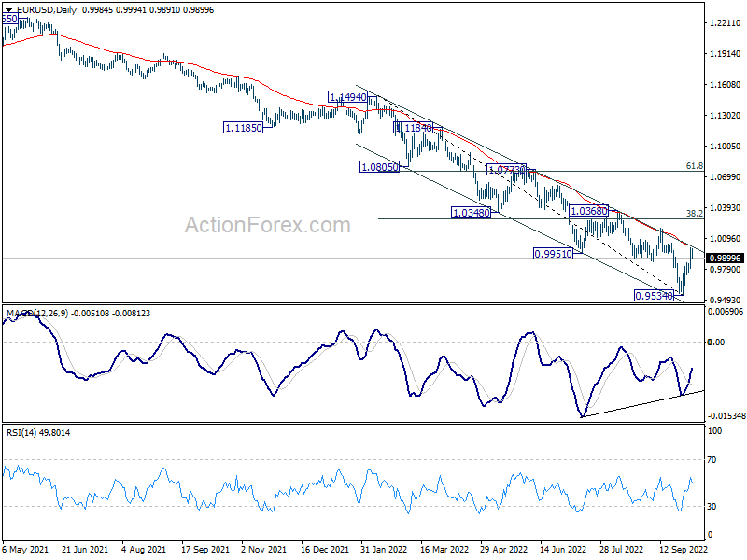Click the 1.00960 price axis value
The height and width of the screenshot is (560, 747).
[726, 239]
